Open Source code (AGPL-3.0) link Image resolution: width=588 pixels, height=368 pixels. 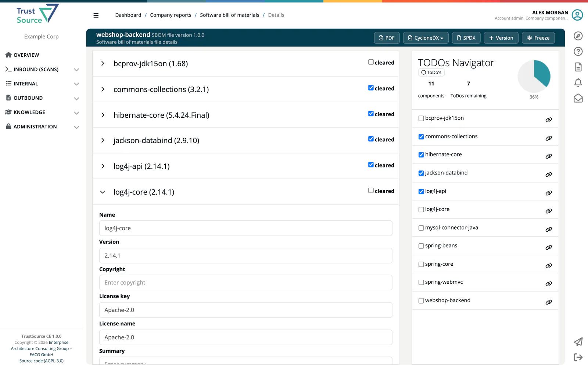[x=42, y=361]
